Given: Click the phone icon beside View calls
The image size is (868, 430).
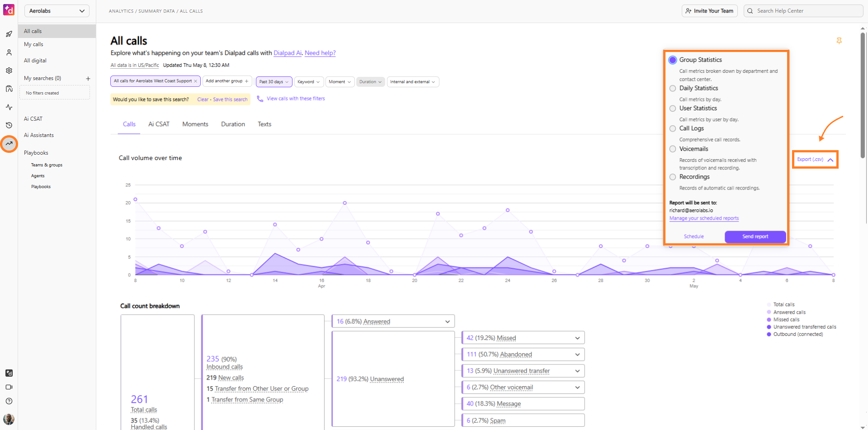Looking at the screenshot, I should click(x=260, y=99).
